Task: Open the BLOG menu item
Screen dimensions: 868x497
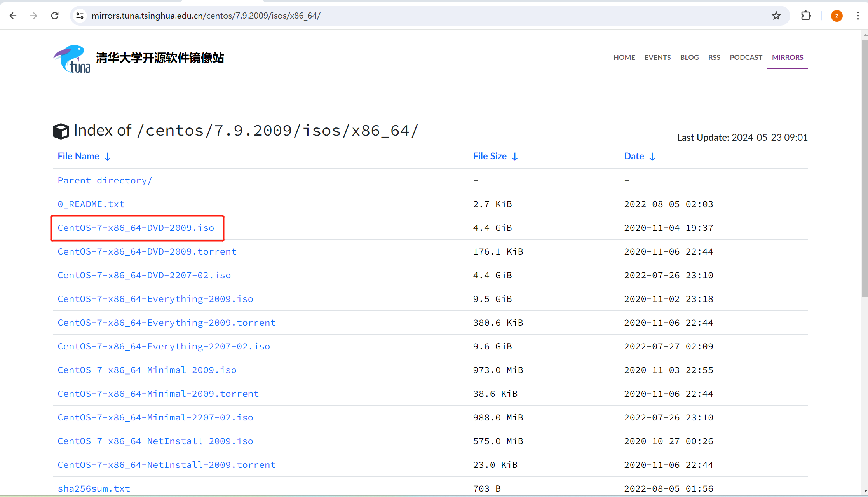Action: click(689, 57)
